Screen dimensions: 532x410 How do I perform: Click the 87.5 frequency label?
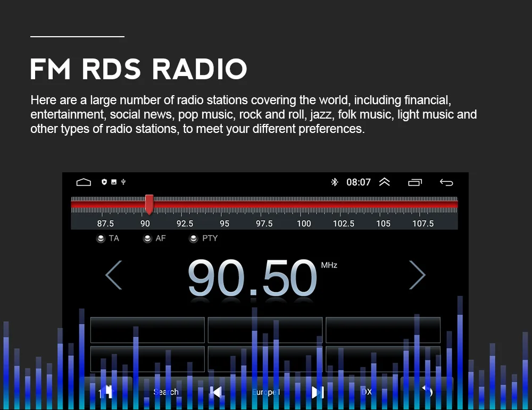click(x=105, y=223)
